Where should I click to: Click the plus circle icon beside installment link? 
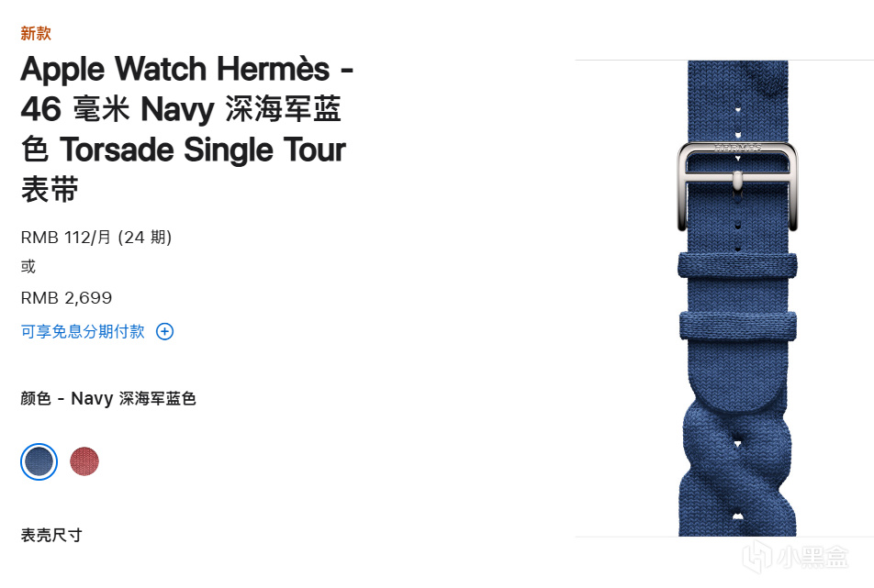point(164,331)
